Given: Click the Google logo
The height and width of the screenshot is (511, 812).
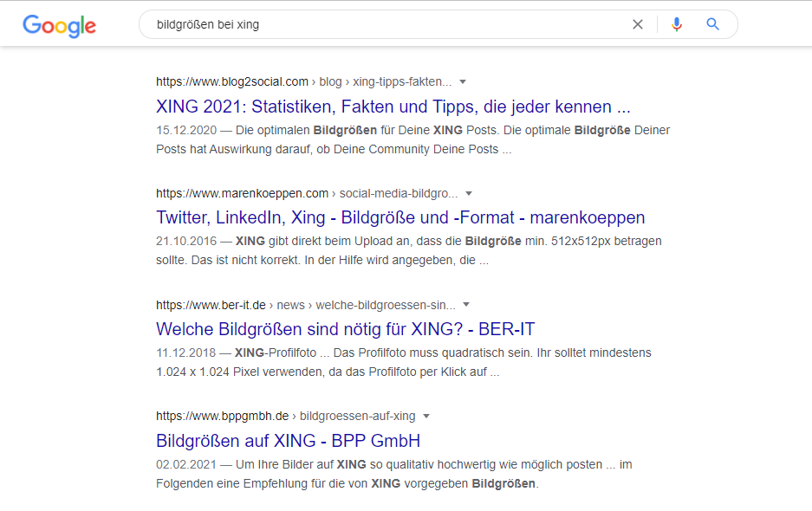Looking at the screenshot, I should 59,26.
